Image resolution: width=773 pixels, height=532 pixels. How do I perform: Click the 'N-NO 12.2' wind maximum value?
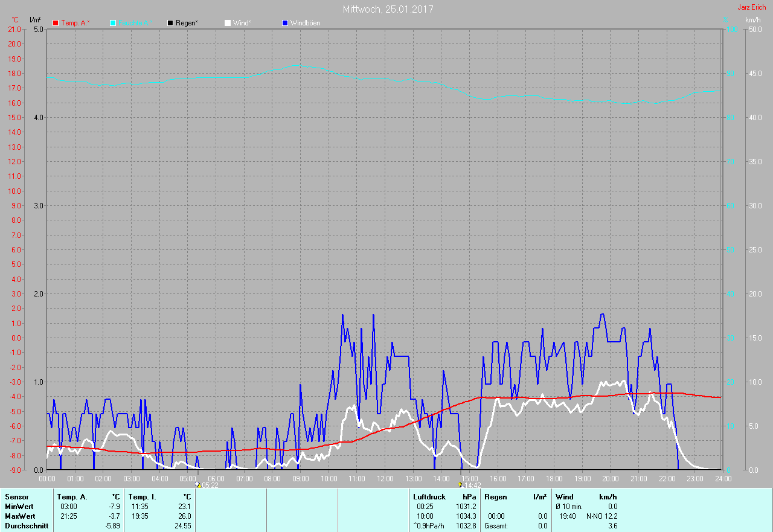(x=602, y=516)
